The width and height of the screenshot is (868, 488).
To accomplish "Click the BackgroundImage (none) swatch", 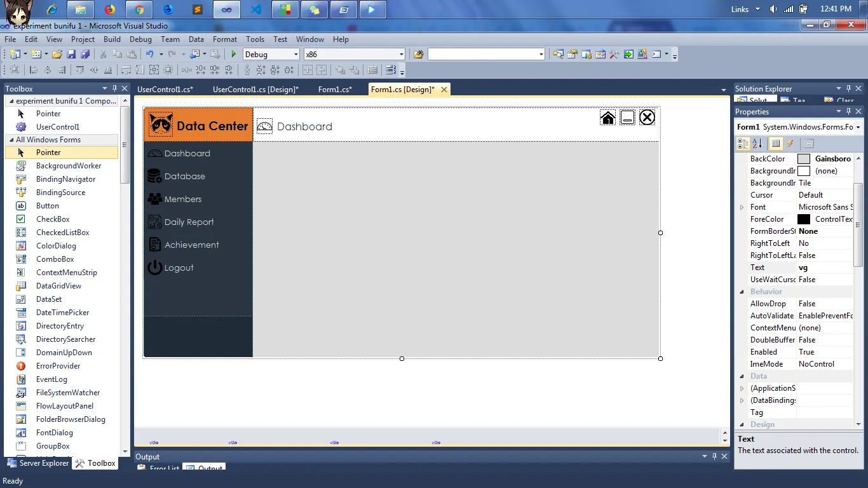I will [804, 171].
